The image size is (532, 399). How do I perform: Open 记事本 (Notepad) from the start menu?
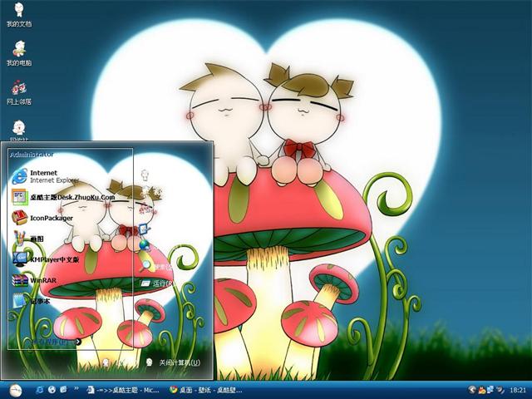pyautogui.click(x=32, y=301)
